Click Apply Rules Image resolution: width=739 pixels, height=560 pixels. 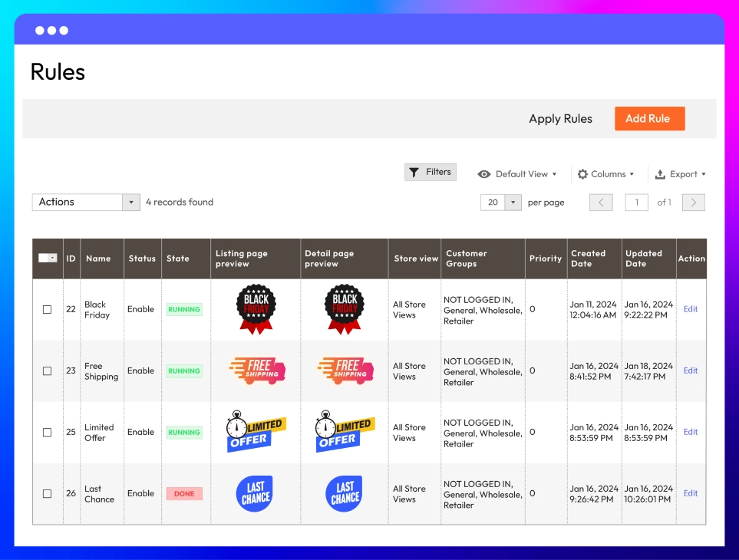point(560,118)
